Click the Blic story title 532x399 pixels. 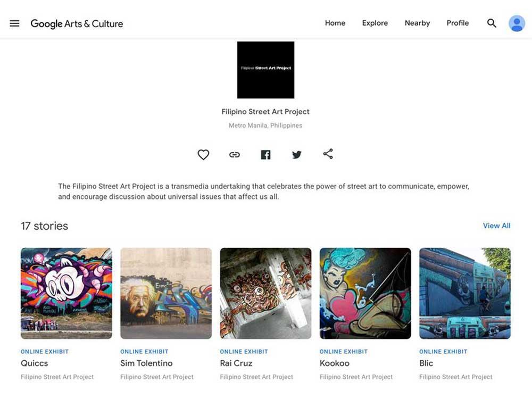[x=426, y=363]
